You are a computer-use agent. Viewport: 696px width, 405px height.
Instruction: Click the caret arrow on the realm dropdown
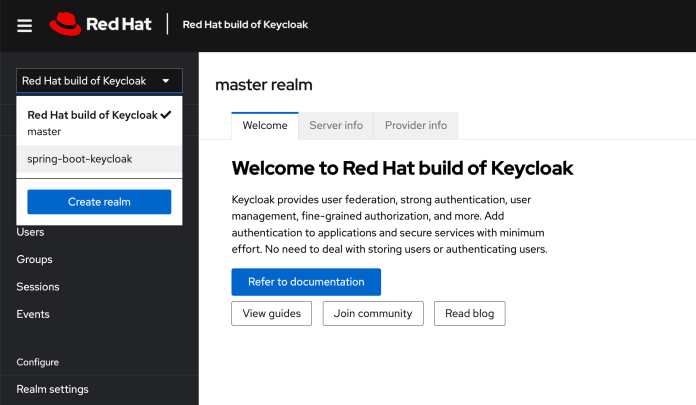pos(165,81)
